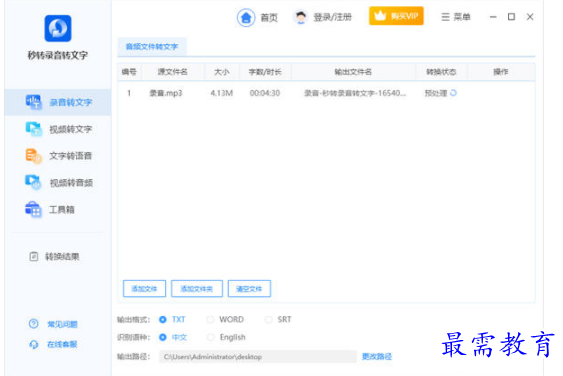Switch to 音频文件转文字 tab
This screenshot has height=376, width=563.
click(152, 47)
